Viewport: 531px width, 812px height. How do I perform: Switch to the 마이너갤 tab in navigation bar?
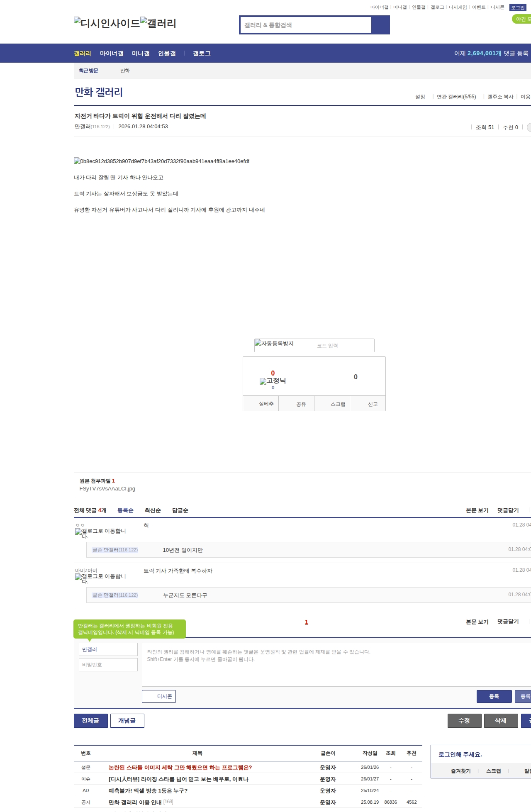112,54
